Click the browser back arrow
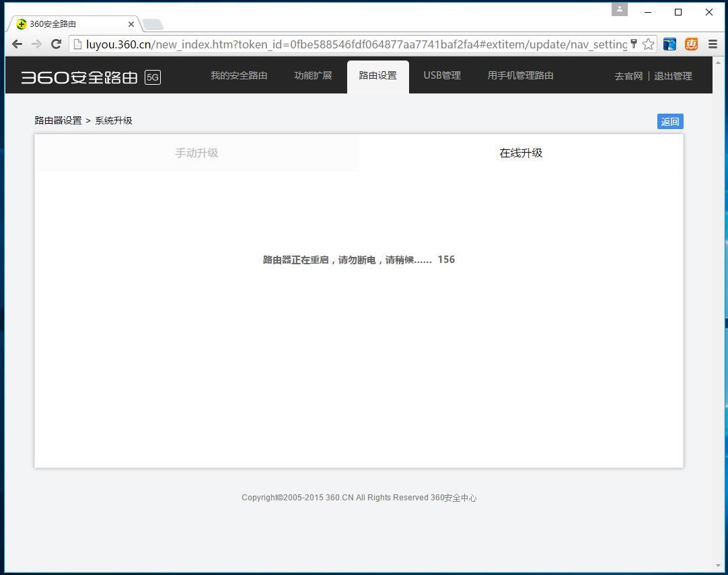Viewport: 728px width, 575px height. click(17, 44)
